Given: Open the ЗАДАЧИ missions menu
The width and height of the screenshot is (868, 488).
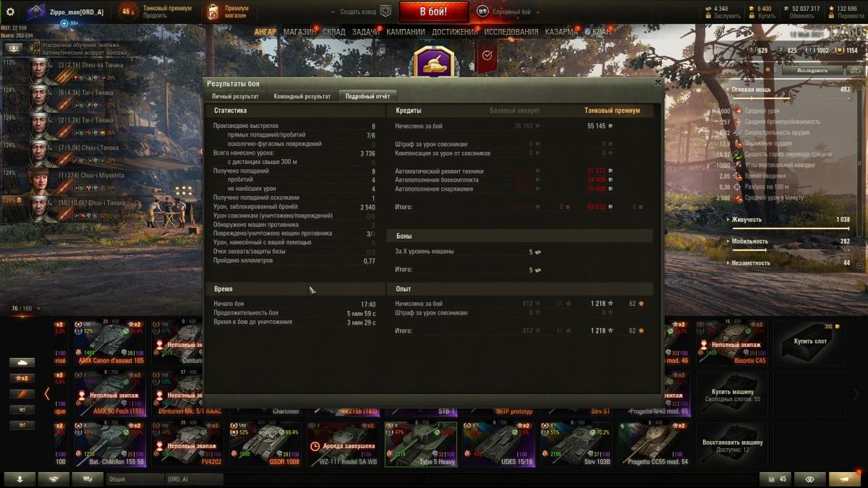Looking at the screenshot, I should pos(366,32).
